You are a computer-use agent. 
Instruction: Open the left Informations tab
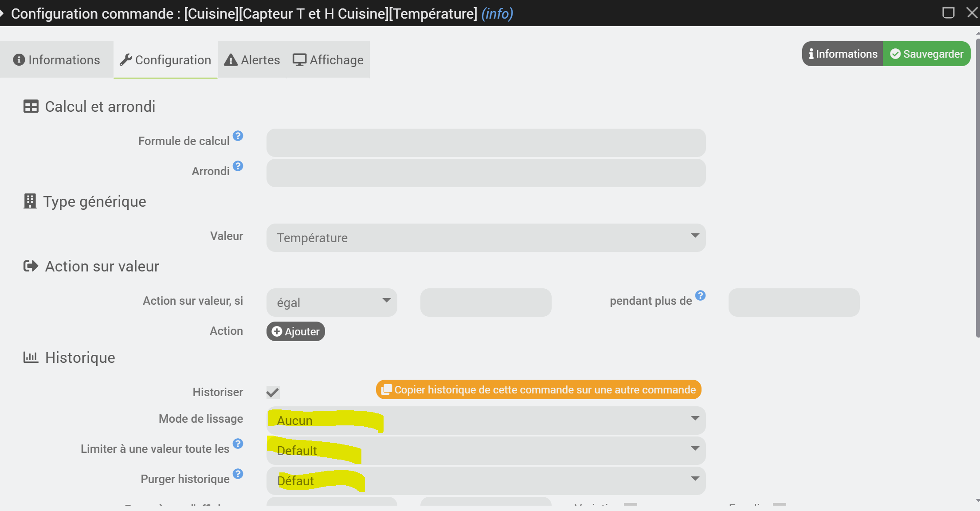(57, 60)
